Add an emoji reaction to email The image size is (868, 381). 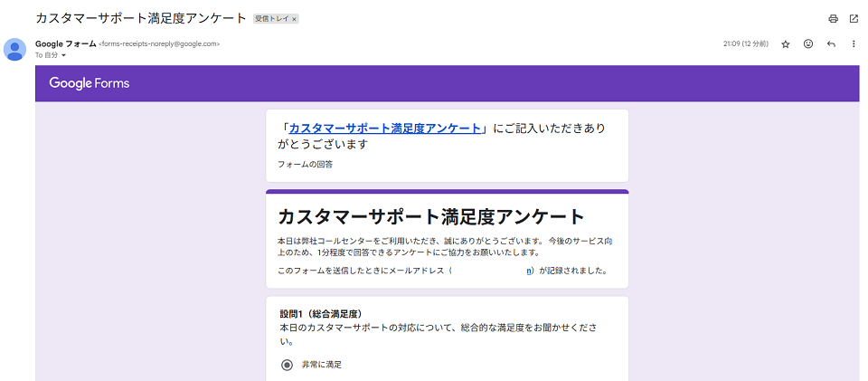click(x=808, y=44)
